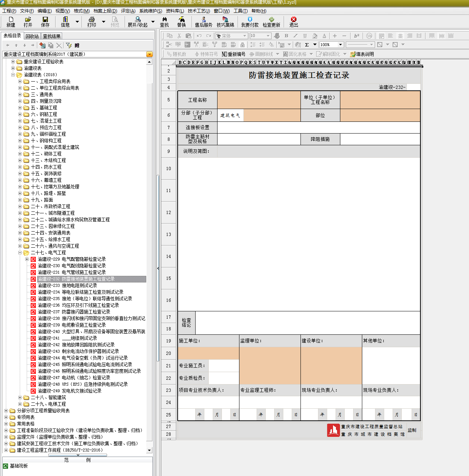This screenshot has width=469, height=476.
Task: Click the 信息 (Info) toolbar icon
Action: [65, 22]
